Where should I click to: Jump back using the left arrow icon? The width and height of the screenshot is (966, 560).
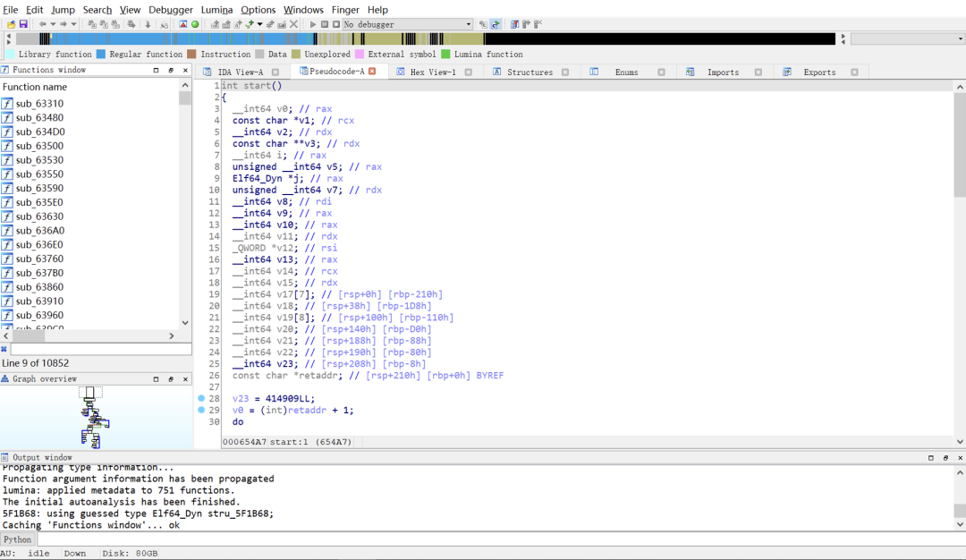(43, 24)
